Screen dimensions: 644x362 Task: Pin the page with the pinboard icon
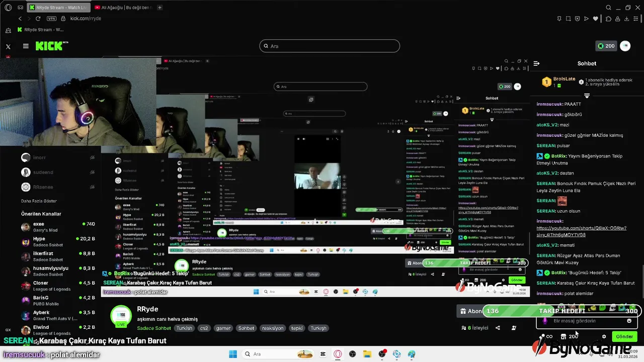(x=559, y=19)
